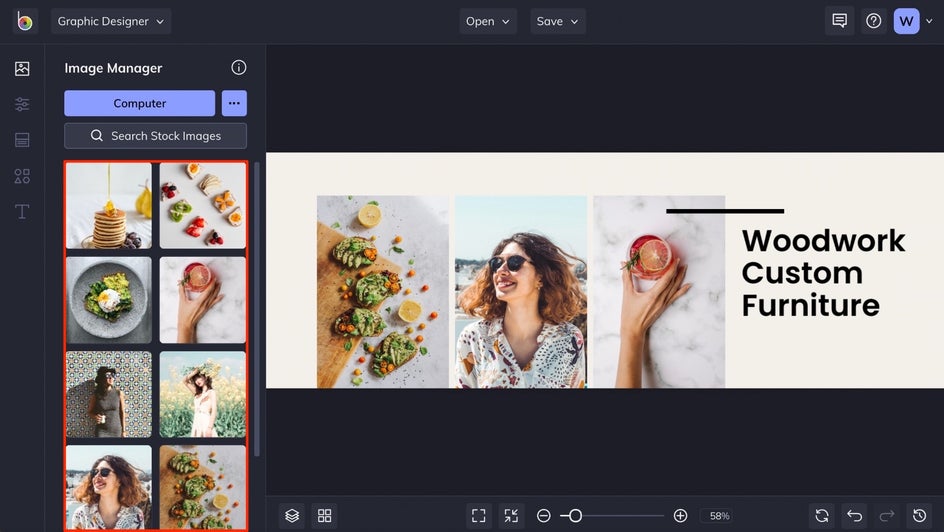Open the Save menu
The height and width of the screenshot is (532, 944).
coord(557,21)
